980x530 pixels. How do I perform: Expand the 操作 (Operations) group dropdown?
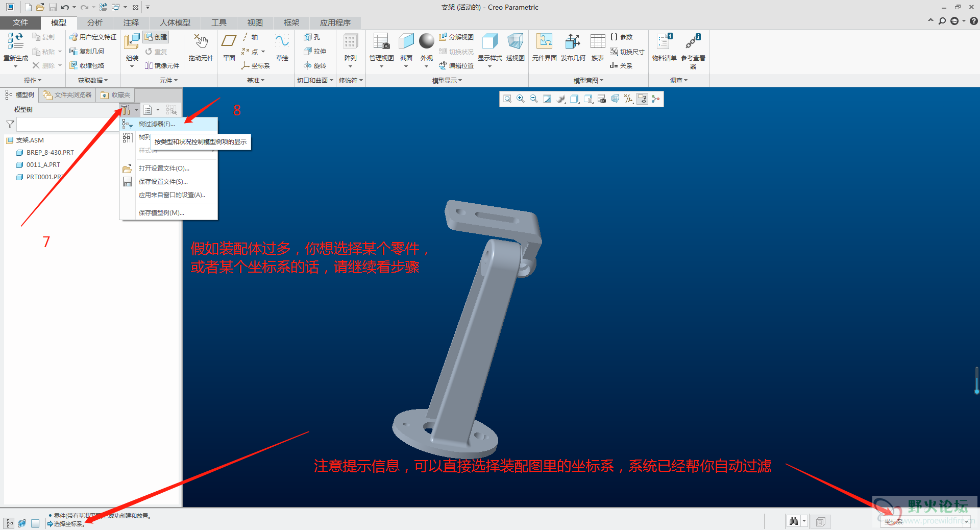coord(33,80)
